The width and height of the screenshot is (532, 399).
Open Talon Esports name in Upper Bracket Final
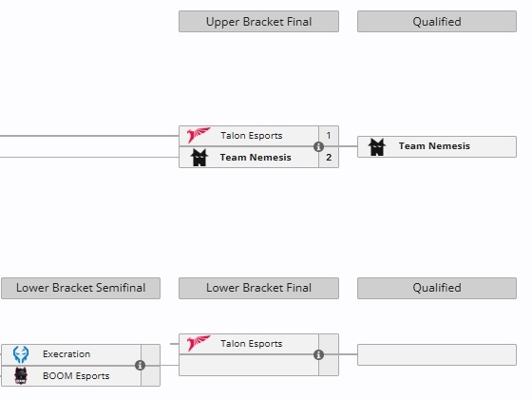click(x=252, y=136)
